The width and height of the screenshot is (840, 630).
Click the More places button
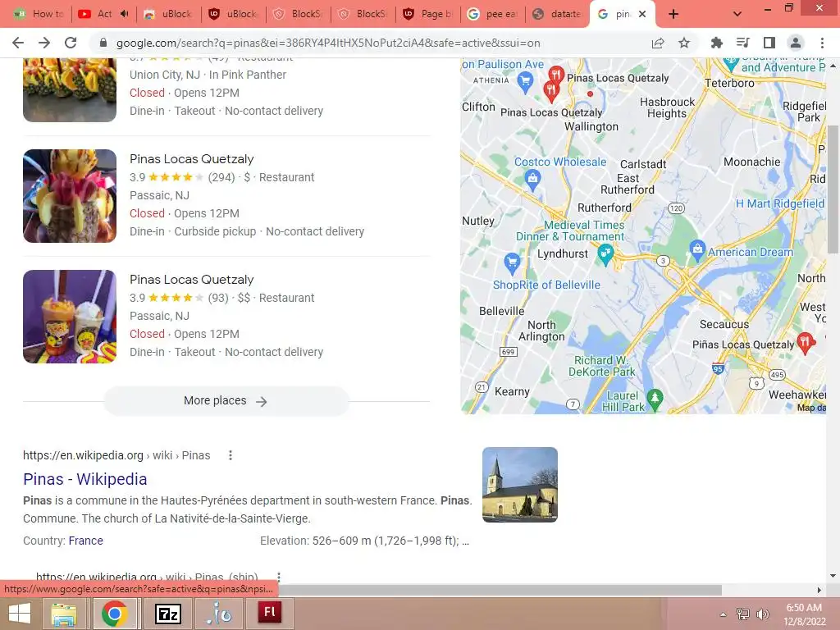point(226,400)
